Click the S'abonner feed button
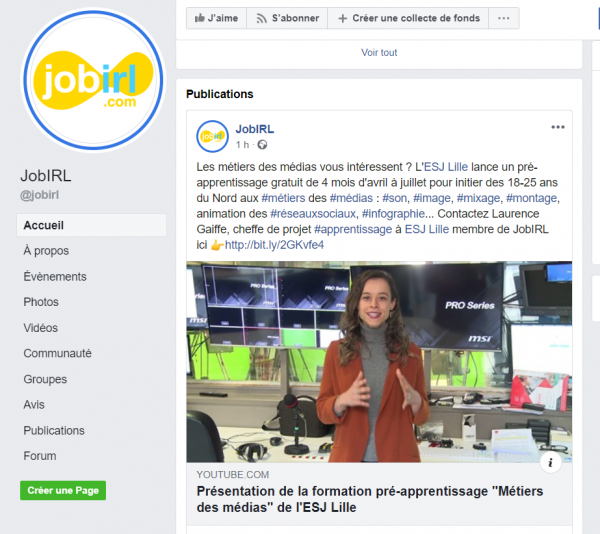The width and height of the screenshot is (600, 534). (287, 18)
